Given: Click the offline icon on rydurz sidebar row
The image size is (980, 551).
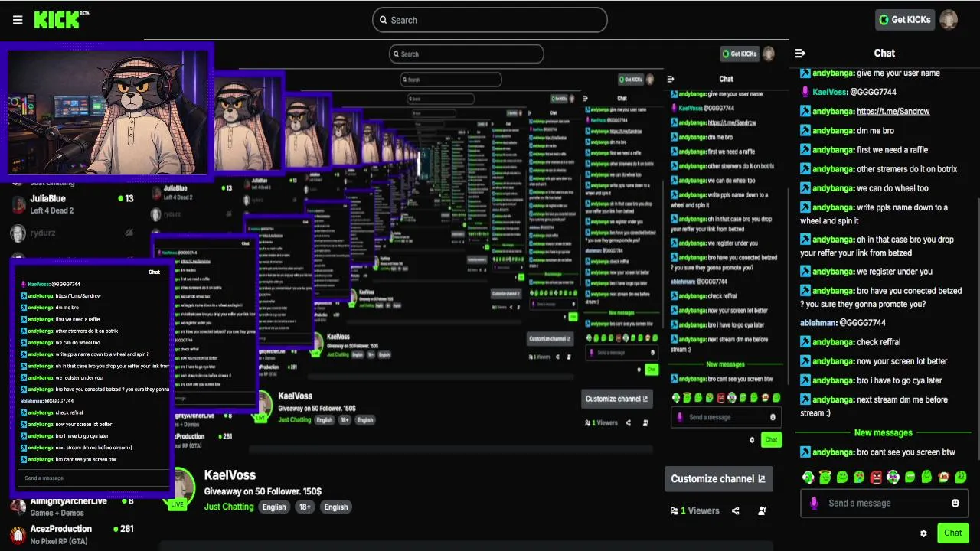Looking at the screenshot, I should (129, 233).
